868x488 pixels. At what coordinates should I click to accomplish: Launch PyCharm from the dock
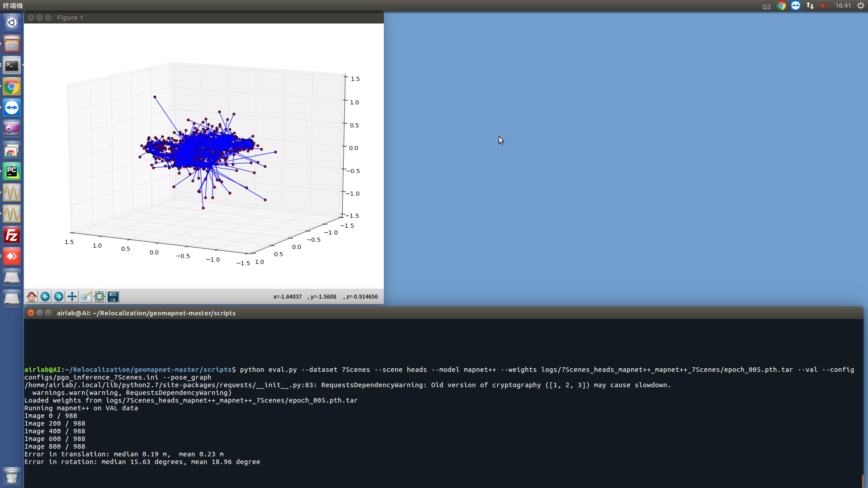11,171
